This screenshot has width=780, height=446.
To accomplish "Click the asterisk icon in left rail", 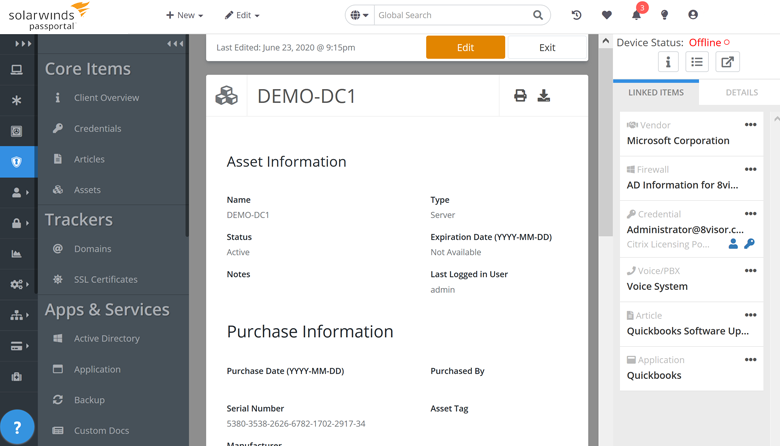I will 16,100.
